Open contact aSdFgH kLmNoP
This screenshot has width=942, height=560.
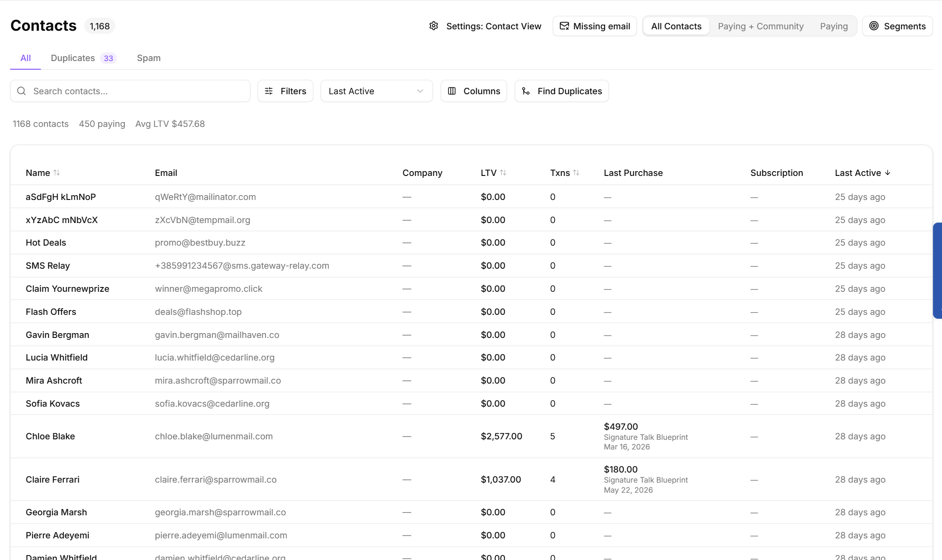tap(61, 197)
